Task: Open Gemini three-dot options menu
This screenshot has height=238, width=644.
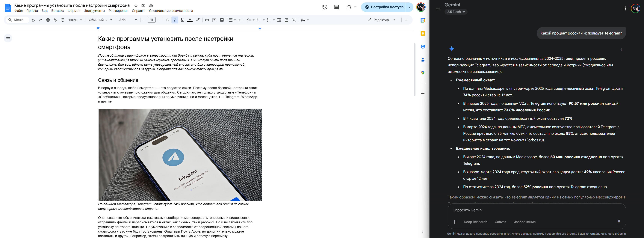Action: [625, 8]
